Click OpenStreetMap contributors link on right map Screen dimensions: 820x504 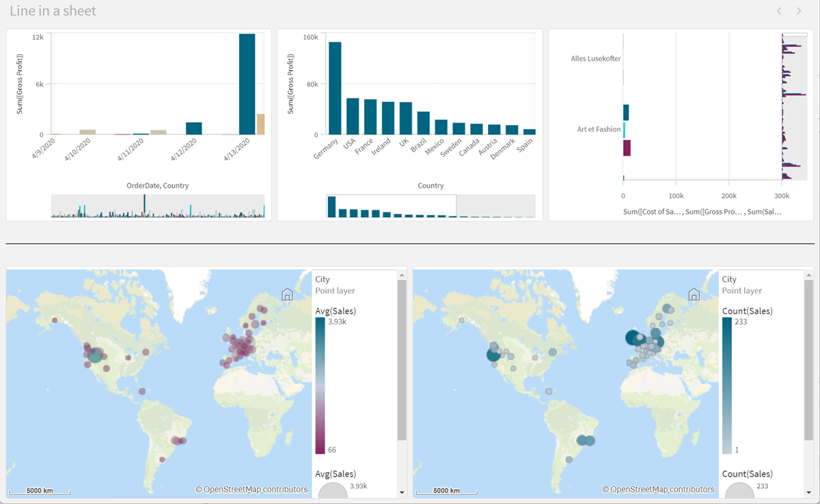[x=658, y=489]
